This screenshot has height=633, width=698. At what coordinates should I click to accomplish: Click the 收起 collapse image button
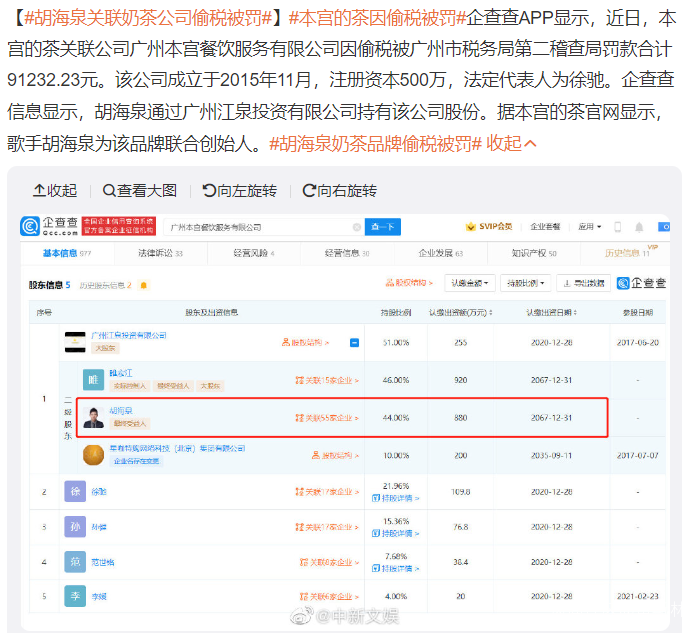(x=54, y=190)
